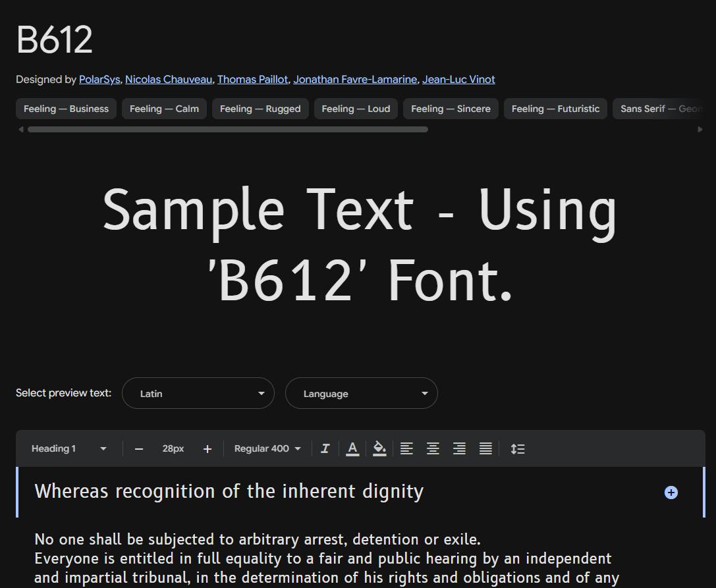Increase font size with plus button

[x=207, y=449]
